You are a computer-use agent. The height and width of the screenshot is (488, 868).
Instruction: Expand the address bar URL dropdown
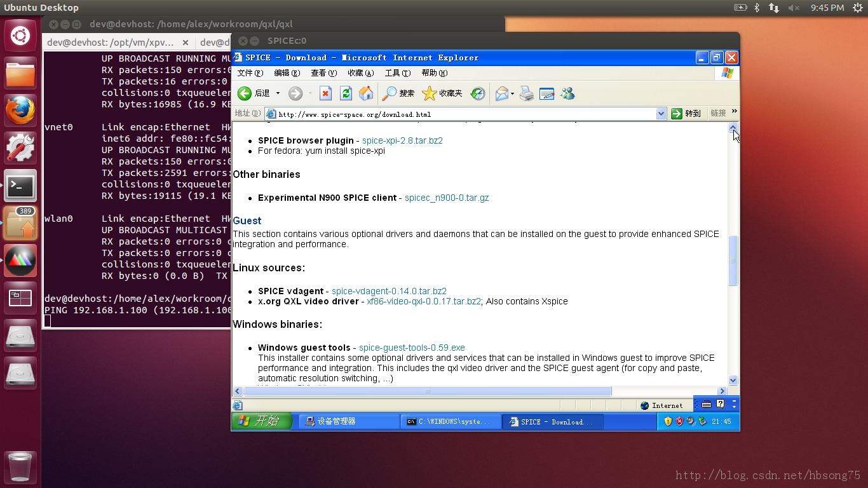coord(661,114)
